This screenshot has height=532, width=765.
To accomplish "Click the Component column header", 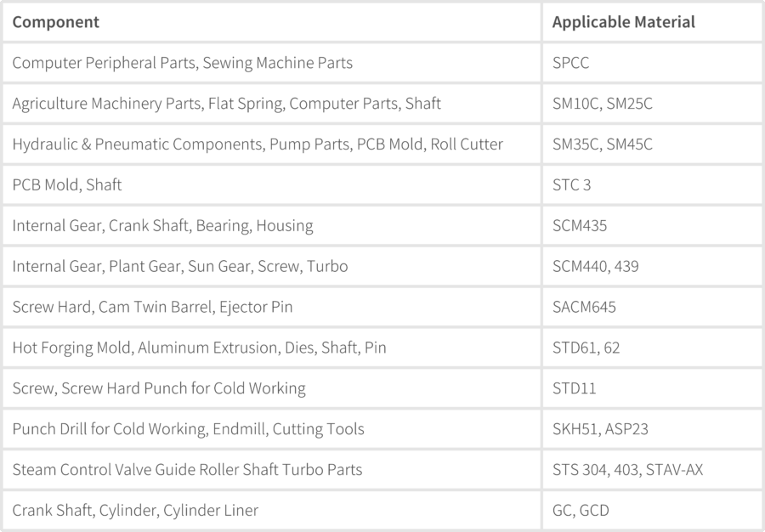I will click(x=272, y=22).
